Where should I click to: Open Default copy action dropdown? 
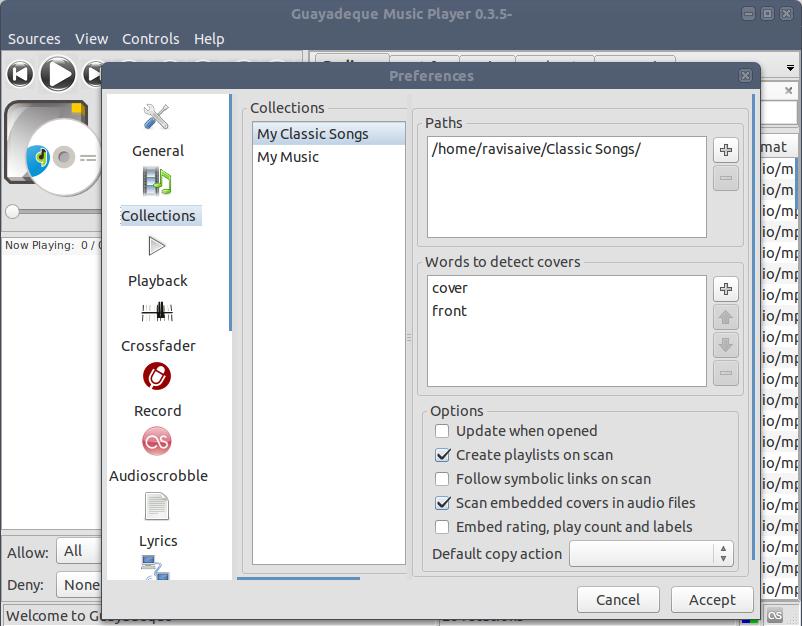tap(651, 554)
